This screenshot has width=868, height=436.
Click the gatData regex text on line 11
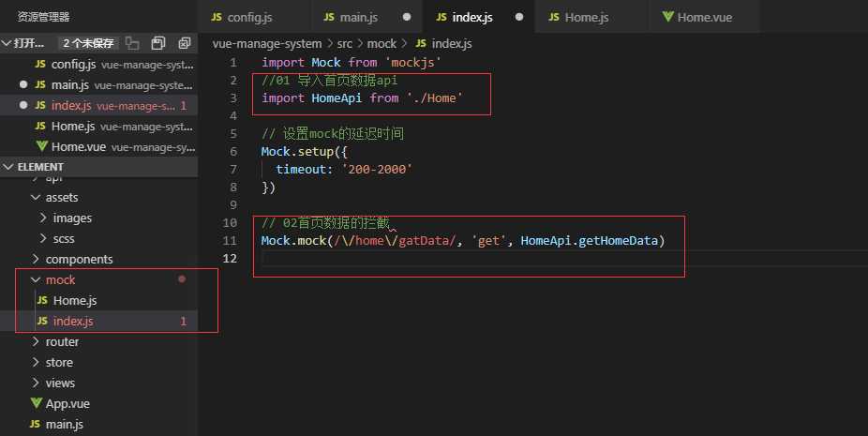(x=424, y=240)
